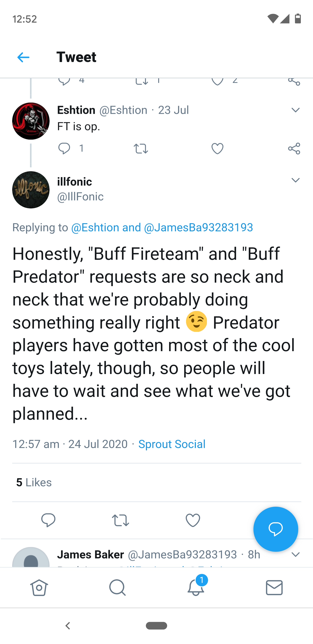Tap the back arrow in header
The image size is (313, 644).
(x=23, y=57)
